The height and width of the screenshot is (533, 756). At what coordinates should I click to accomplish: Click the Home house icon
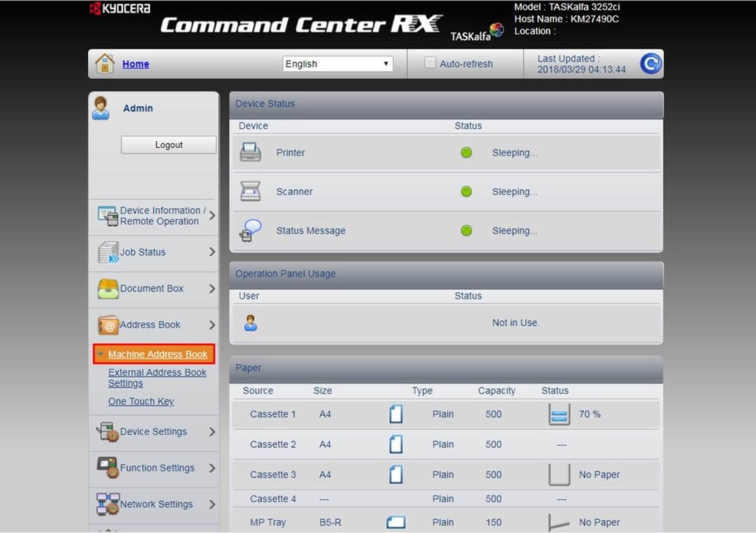tap(105, 64)
